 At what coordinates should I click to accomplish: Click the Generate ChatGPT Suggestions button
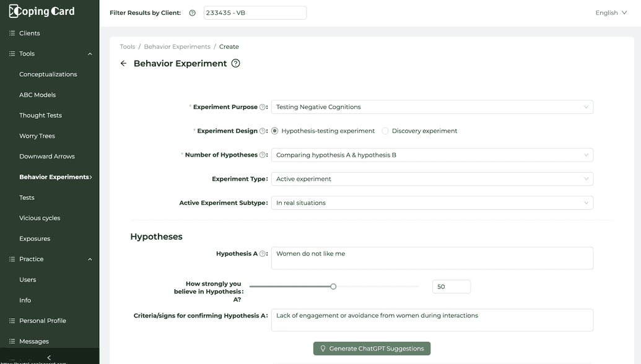pos(372,349)
